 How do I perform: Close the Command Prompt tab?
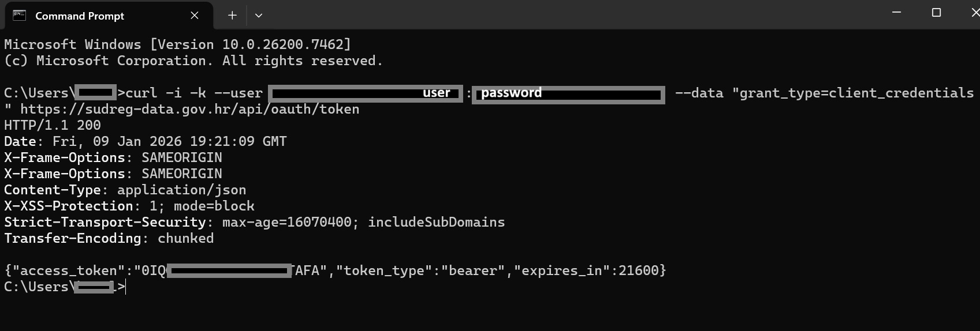195,16
